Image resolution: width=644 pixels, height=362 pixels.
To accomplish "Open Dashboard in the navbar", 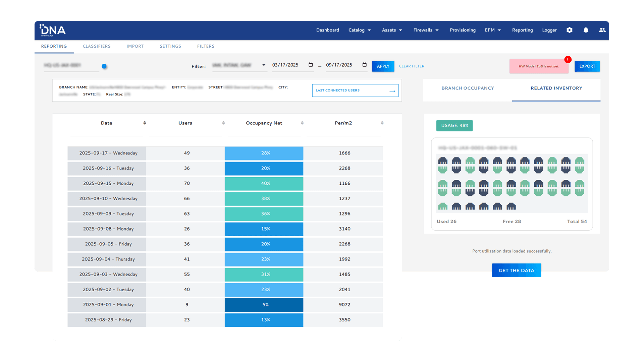I will pyautogui.click(x=328, y=30).
